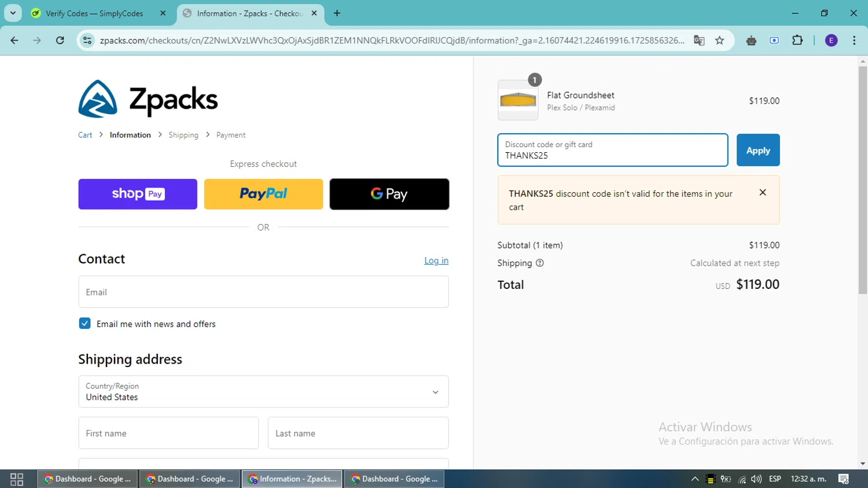Viewport: 868px width, 488px height.
Task: Pay with Shop Pay express checkout
Action: coord(138,194)
